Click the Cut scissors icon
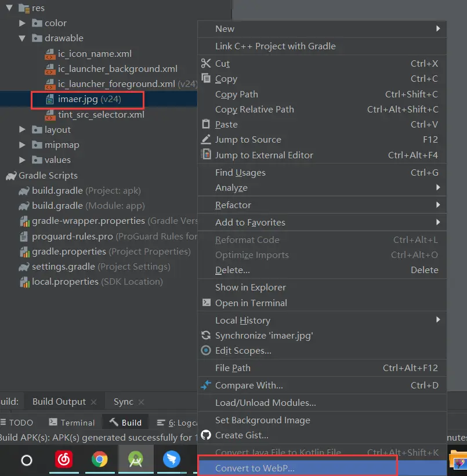The image size is (467, 476). (206, 63)
